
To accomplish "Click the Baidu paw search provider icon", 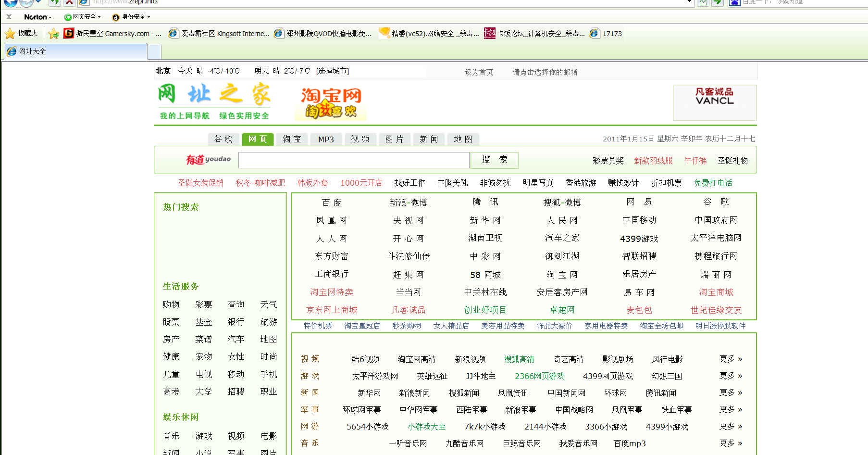I will click(x=734, y=2).
